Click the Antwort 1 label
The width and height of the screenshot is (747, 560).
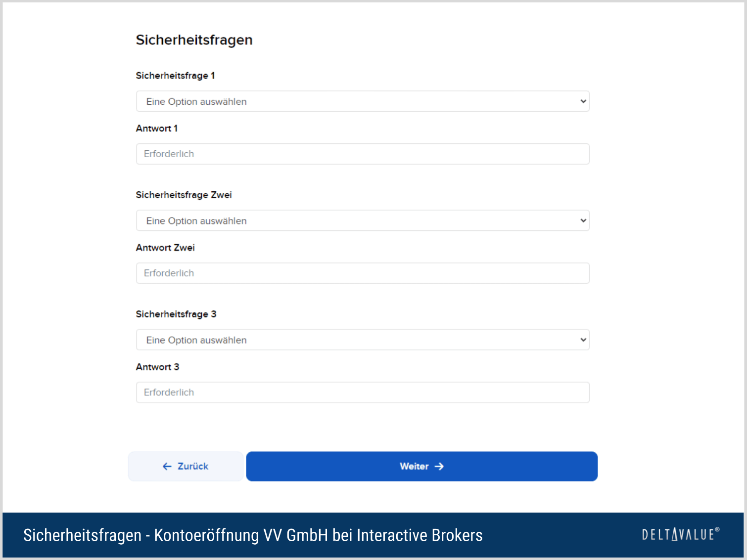click(157, 129)
